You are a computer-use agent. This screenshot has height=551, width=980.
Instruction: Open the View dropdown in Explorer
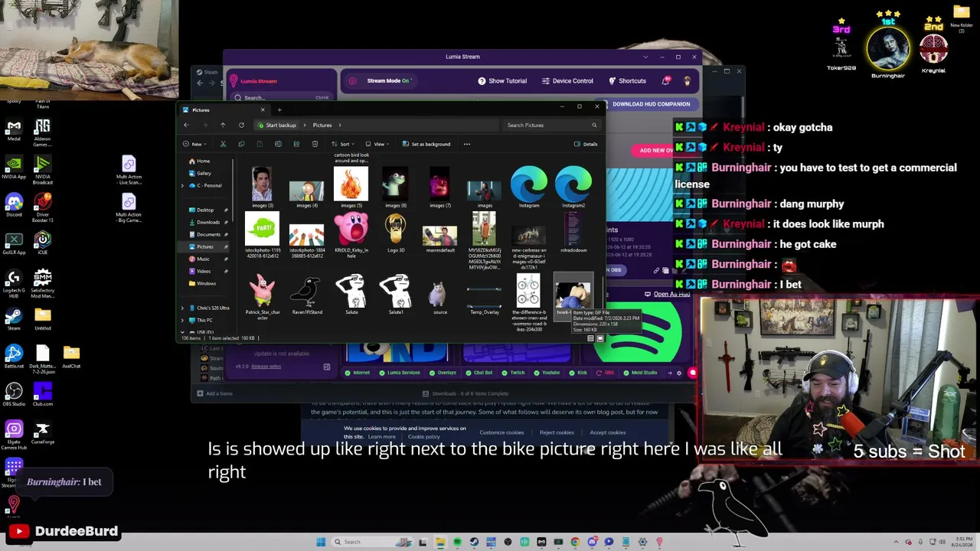[377, 144]
